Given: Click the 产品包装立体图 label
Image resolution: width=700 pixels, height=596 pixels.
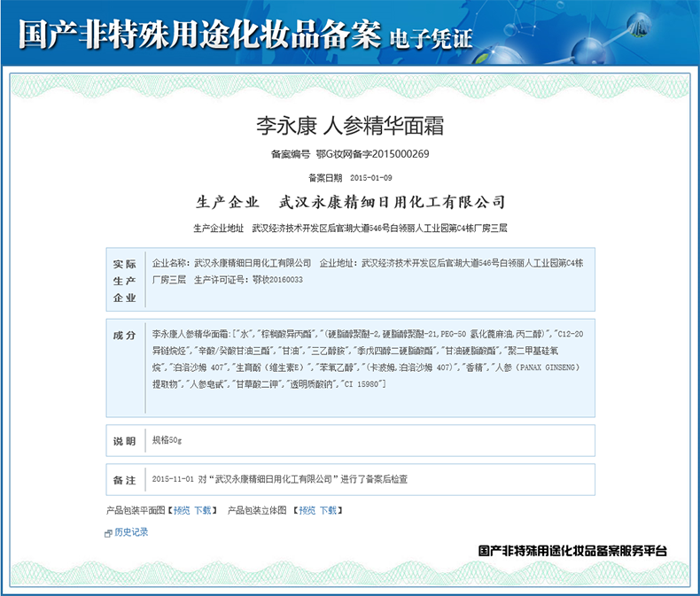Looking at the screenshot, I should pos(257,510).
